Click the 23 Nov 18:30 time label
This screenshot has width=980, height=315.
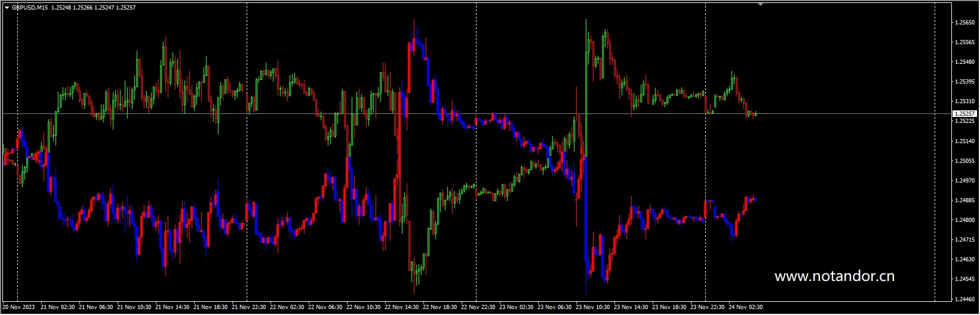point(670,307)
